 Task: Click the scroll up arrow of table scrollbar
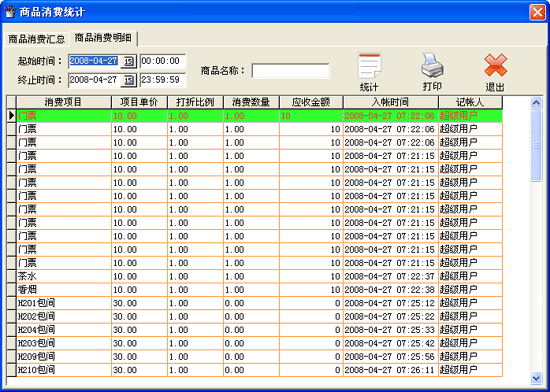coord(536,102)
